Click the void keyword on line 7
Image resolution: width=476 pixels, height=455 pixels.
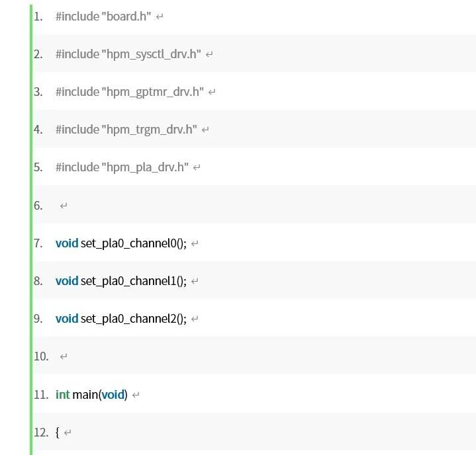coord(67,243)
